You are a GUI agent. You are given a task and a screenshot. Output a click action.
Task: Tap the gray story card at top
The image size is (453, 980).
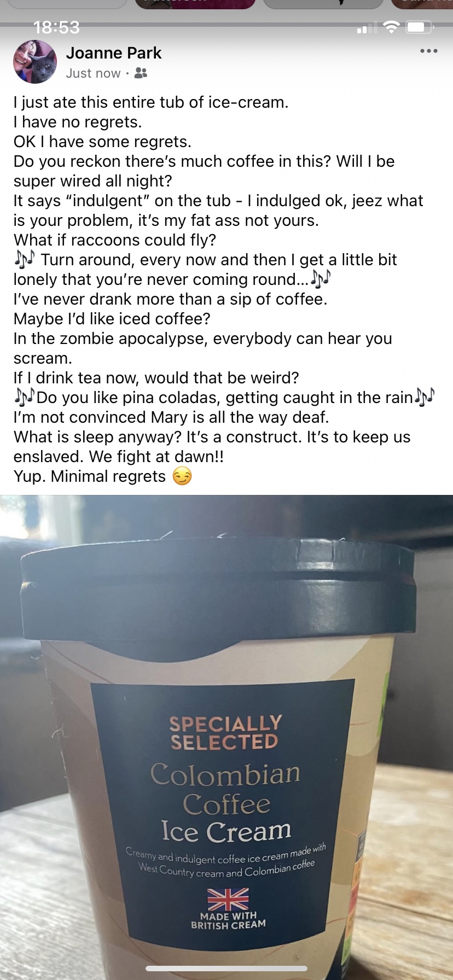point(323,4)
